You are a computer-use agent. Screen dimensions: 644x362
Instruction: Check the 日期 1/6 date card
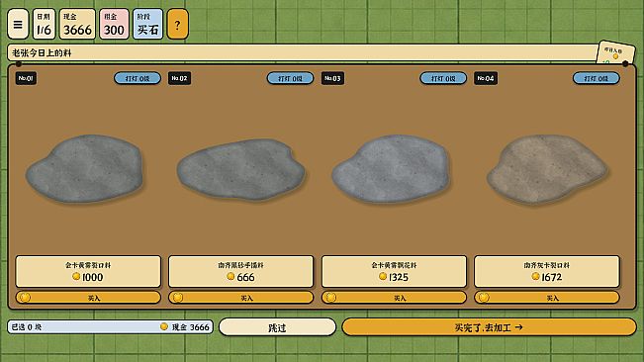[44, 24]
